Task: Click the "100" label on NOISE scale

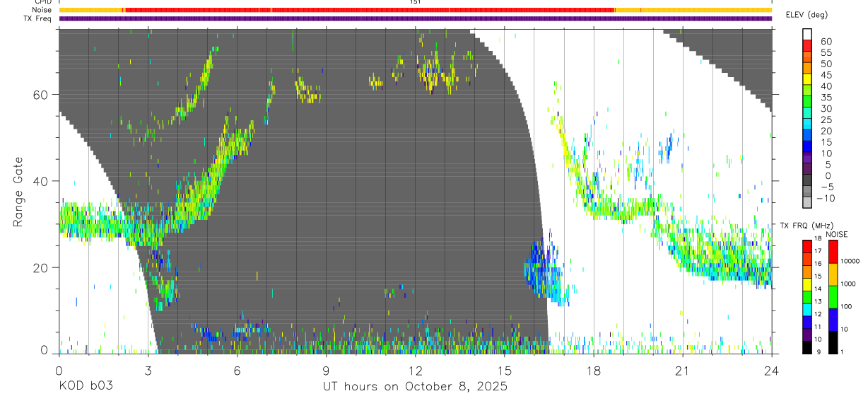Action: coord(847,306)
